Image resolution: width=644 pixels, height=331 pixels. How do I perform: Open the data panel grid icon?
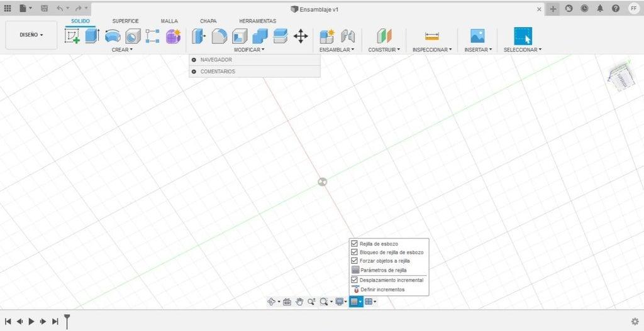pos(8,8)
